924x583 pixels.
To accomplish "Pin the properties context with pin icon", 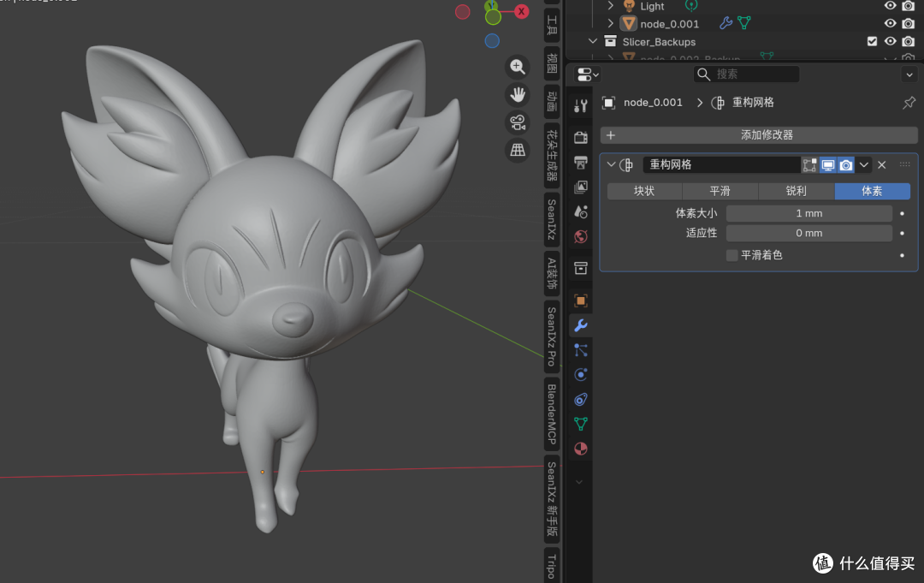I will click(x=909, y=103).
